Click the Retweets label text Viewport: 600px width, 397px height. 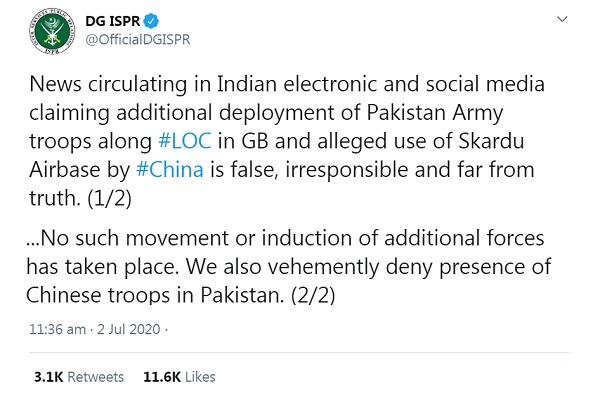(x=96, y=377)
